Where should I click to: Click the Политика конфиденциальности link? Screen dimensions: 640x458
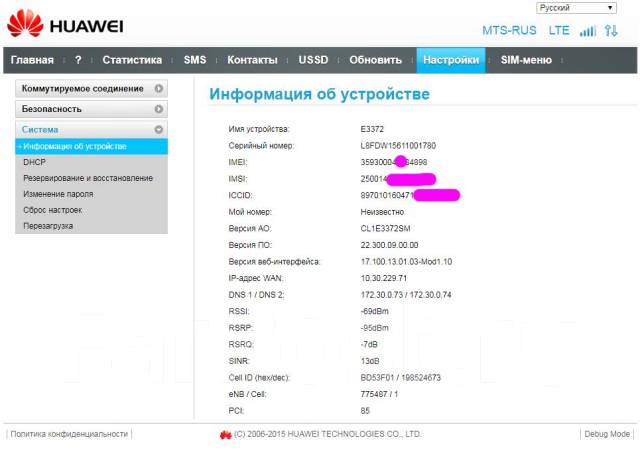pos(69,434)
